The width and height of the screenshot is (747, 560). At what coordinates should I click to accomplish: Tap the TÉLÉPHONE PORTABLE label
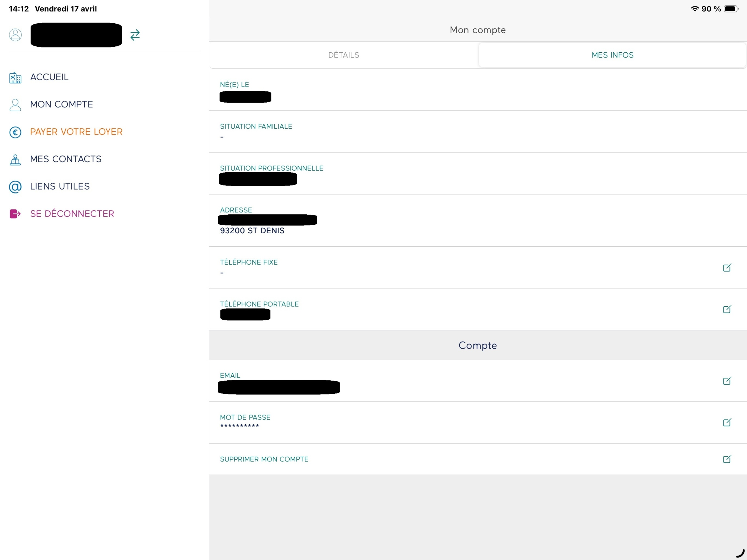coord(259,304)
